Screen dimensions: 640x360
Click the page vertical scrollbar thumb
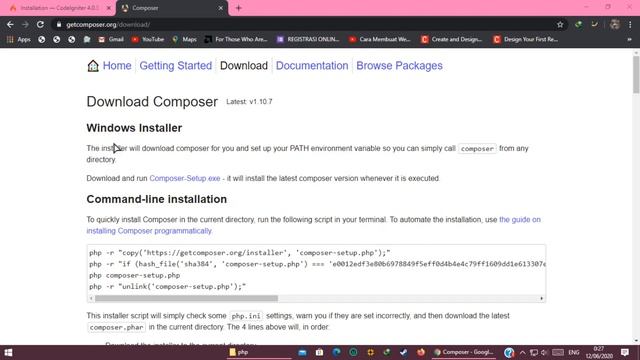point(636,75)
